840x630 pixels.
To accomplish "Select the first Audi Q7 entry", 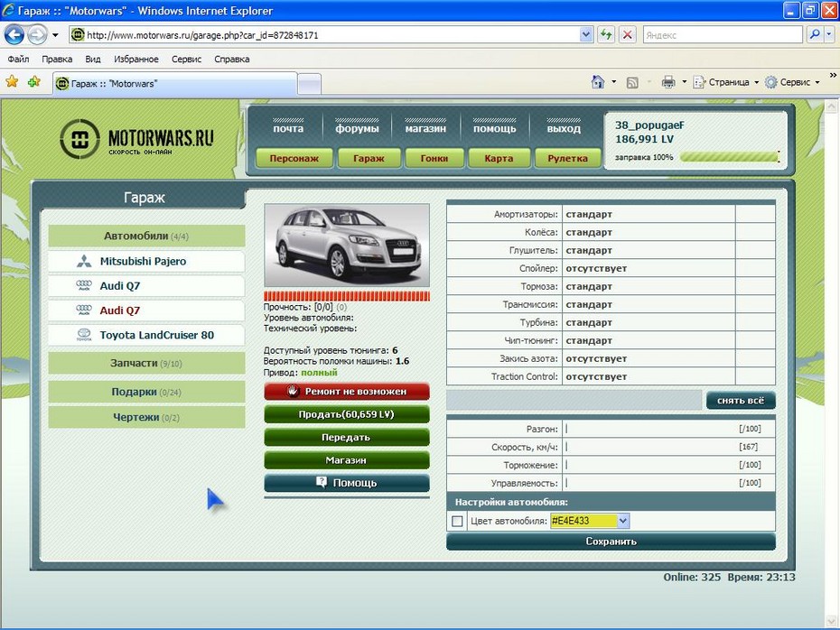I will click(x=146, y=286).
